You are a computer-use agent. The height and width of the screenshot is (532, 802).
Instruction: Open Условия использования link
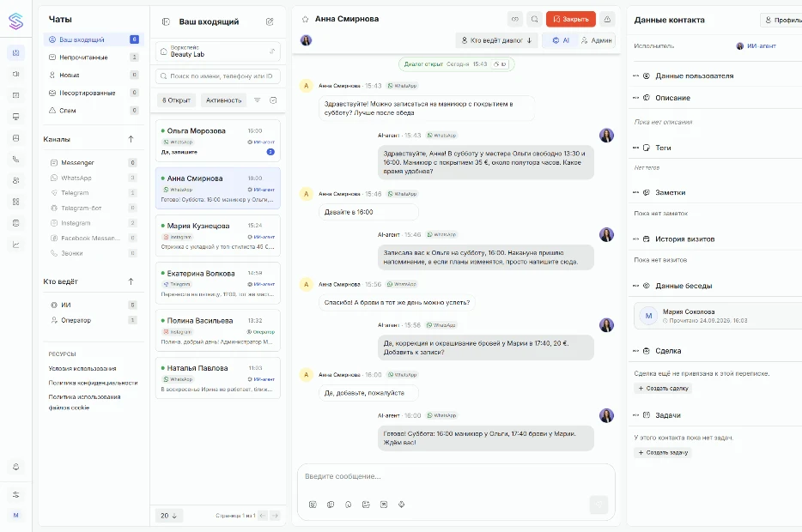pos(82,368)
